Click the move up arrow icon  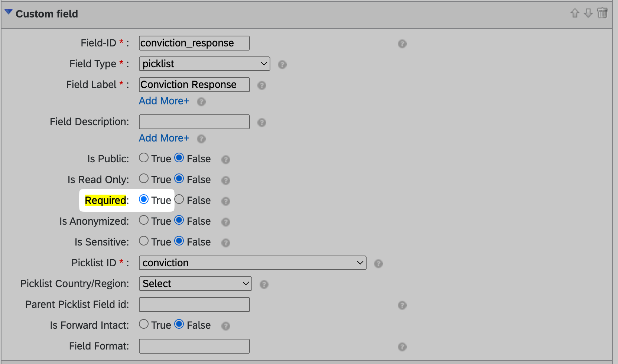575,13
